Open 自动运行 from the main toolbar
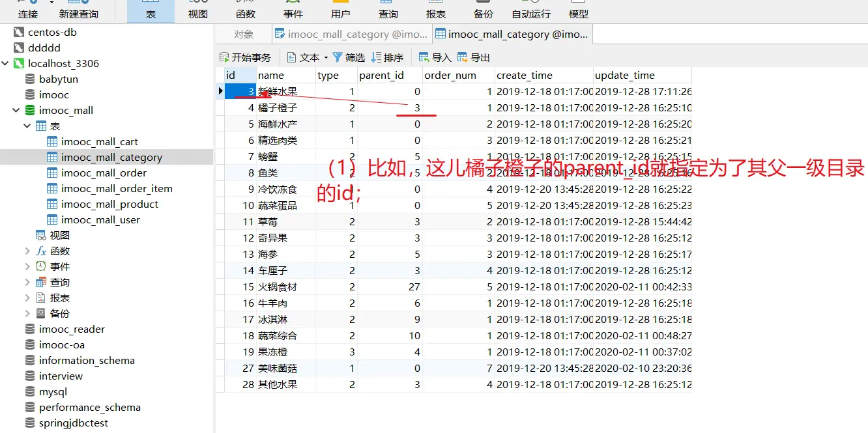This screenshot has height=433, width=868. pyautogui.click(x=531, y=10)
